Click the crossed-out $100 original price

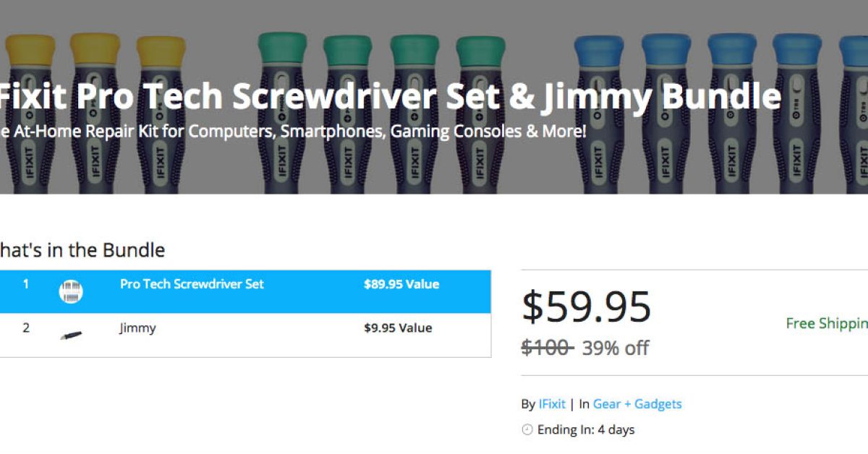click(x=547, y=348)
